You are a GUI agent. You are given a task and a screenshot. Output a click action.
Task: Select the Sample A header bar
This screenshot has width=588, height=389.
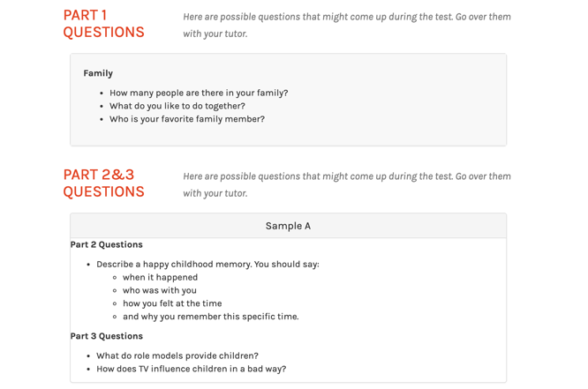288,226
